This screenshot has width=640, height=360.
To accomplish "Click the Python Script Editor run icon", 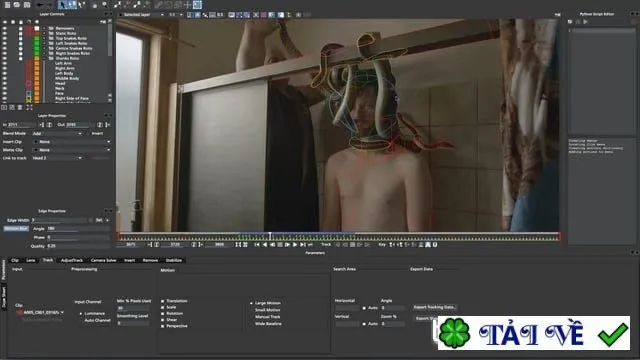I will click(x=586, y=22).
